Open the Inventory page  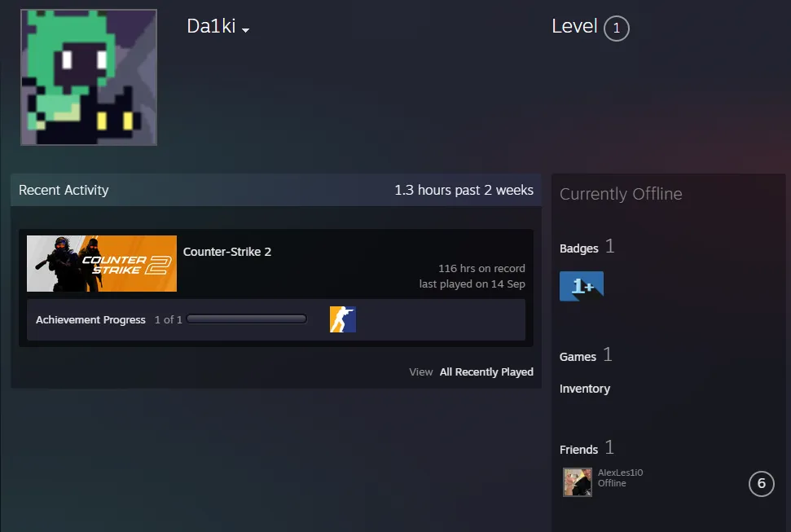click(585, 389)
